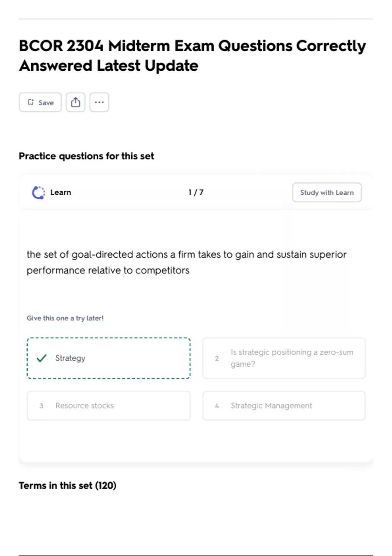392x556 pixels.
Task: Click the Save button
Action: pos(40,102)
